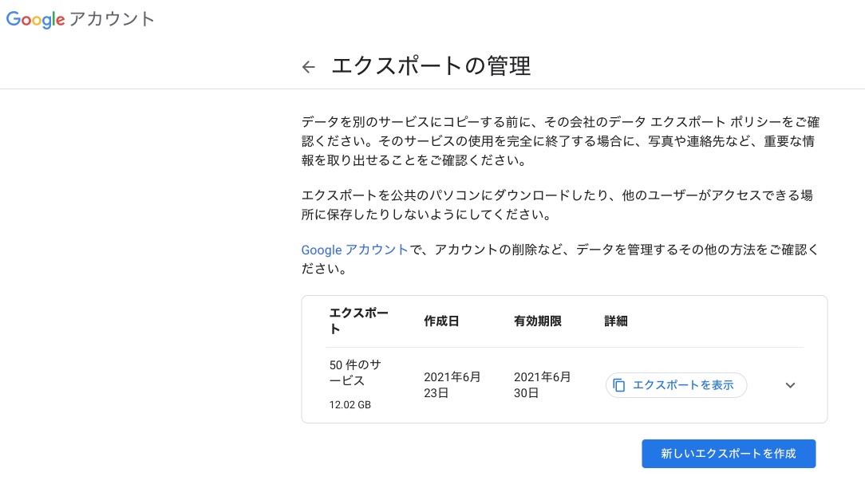Screen dimensions: 865x504
Task: Click the 2021年6月30日 expiry date
Action: (543, 385)
